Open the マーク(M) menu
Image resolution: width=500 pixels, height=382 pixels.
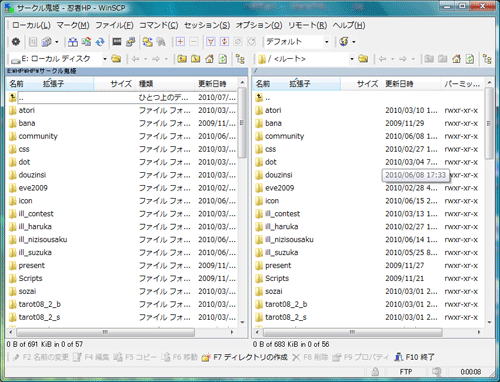73,25
